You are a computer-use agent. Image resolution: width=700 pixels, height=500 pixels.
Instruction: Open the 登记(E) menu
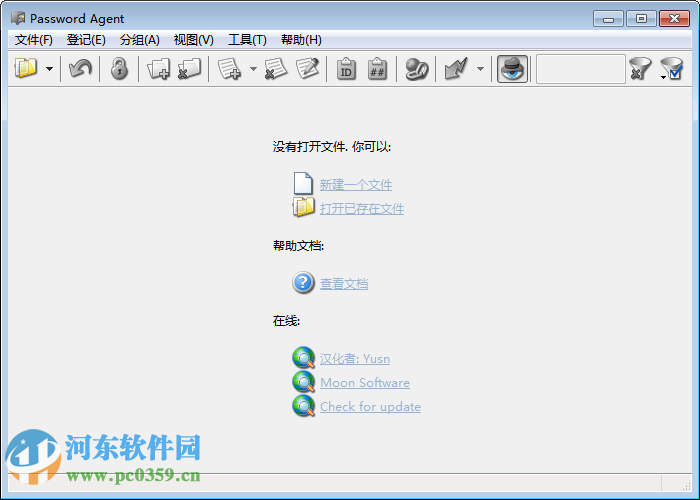pos(86,40)
